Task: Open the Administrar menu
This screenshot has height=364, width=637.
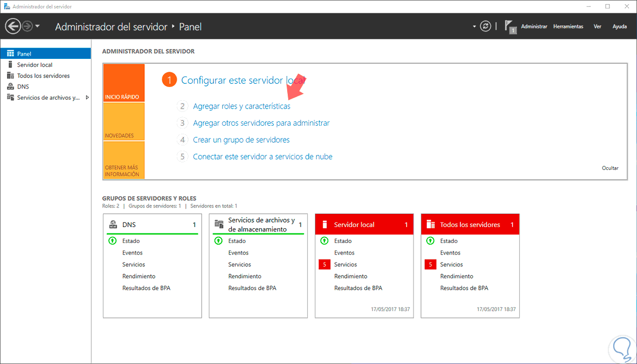Action: pyautogui.click(x=534, y=27)
